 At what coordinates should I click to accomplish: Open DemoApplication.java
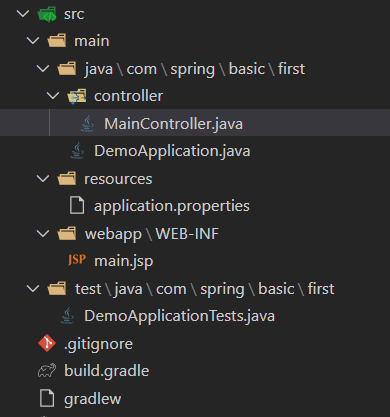172,151
